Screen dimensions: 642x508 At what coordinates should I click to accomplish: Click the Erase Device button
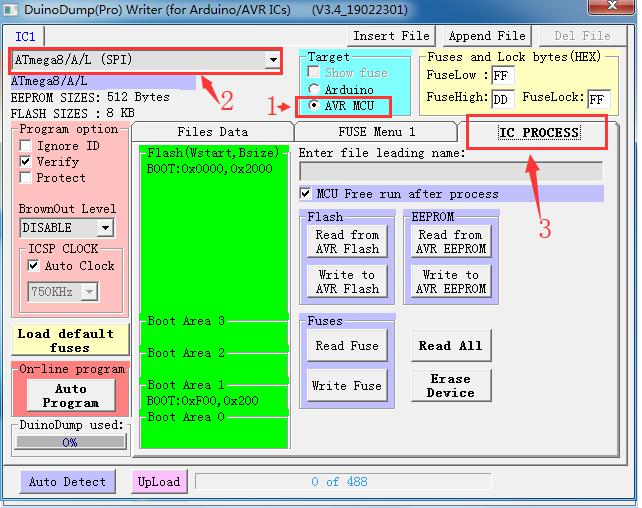(x=451, y=386)
